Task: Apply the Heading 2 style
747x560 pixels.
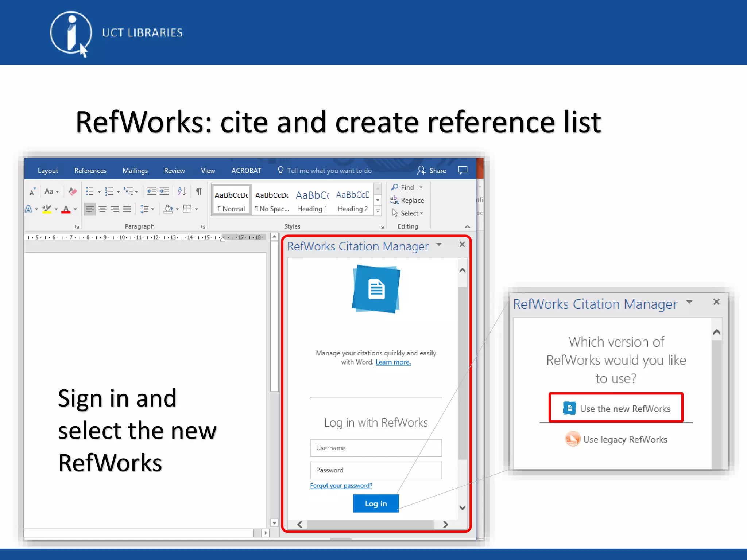Action: (353, 200)
